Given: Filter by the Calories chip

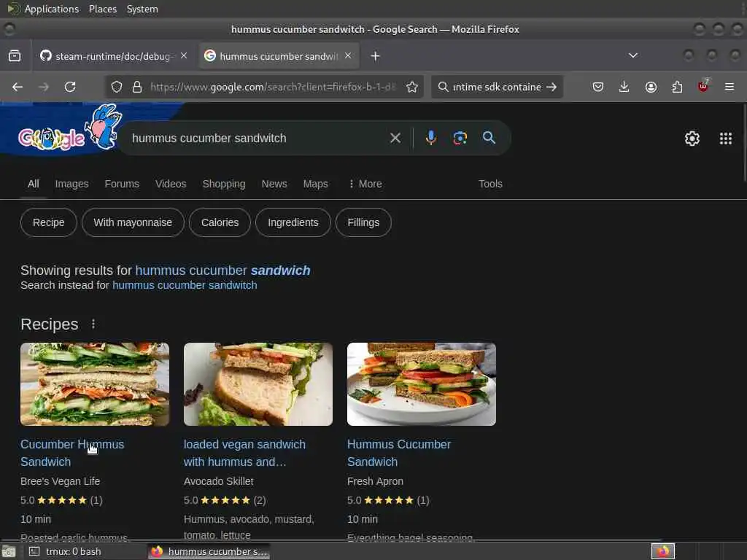Looking at the screenshot, I should tap(220, 222).
